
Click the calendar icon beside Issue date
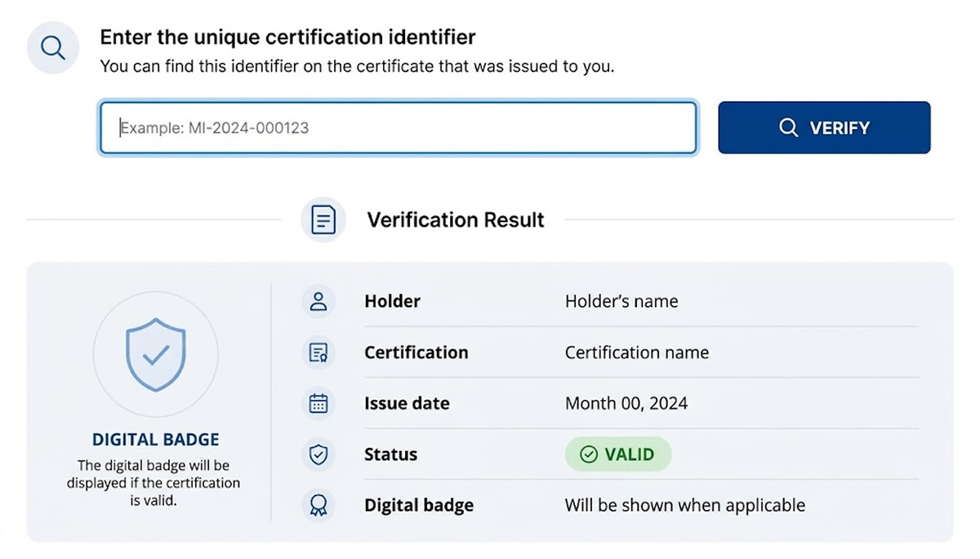tap(318, 403)
